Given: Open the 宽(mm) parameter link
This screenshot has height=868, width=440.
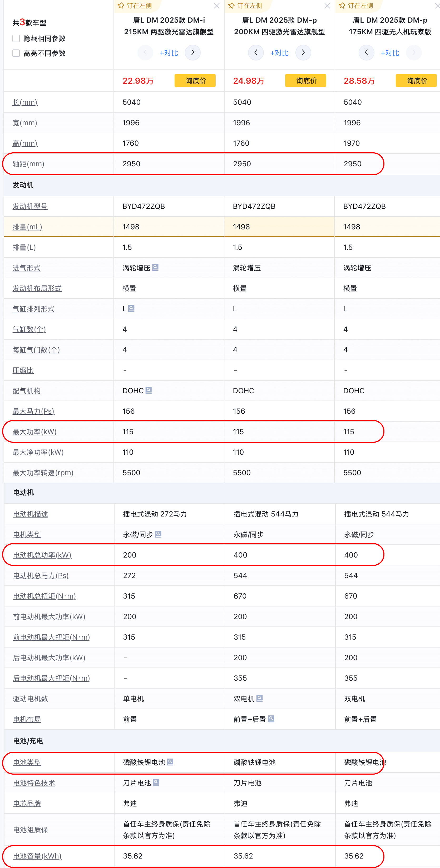Looking at the screenshot, I should tap(25, 123).
